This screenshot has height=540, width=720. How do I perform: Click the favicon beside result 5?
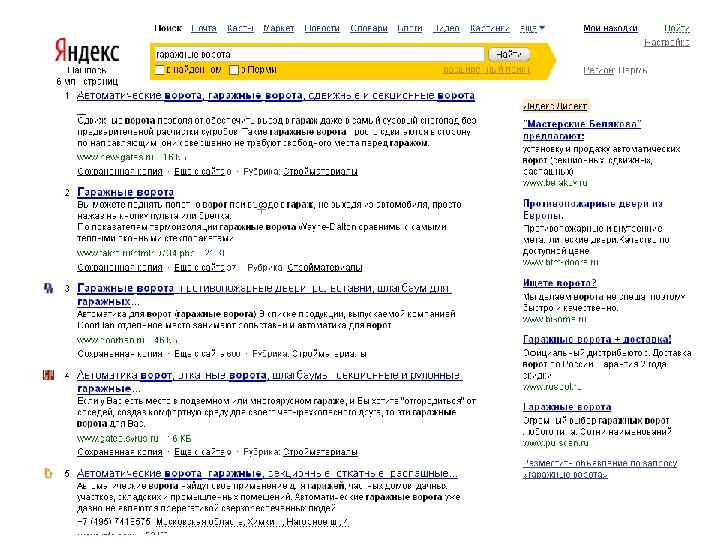[x=48, y=473]
